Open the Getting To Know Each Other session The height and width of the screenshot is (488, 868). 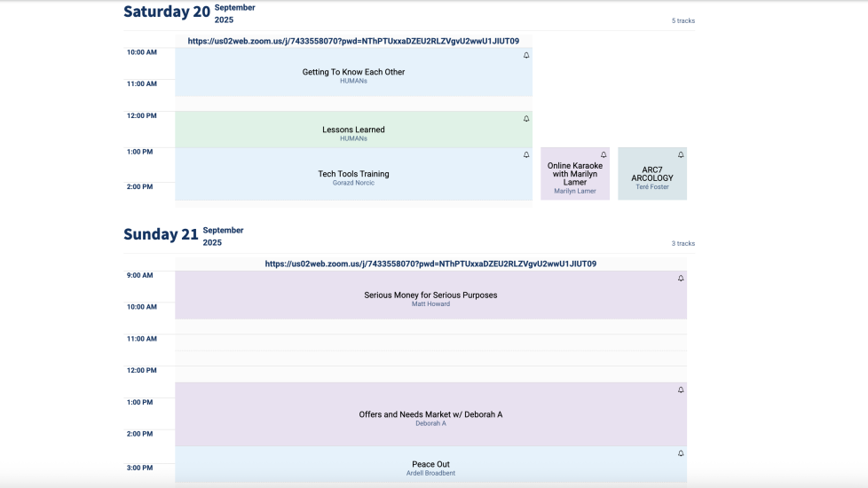click(x=353, y=72)
